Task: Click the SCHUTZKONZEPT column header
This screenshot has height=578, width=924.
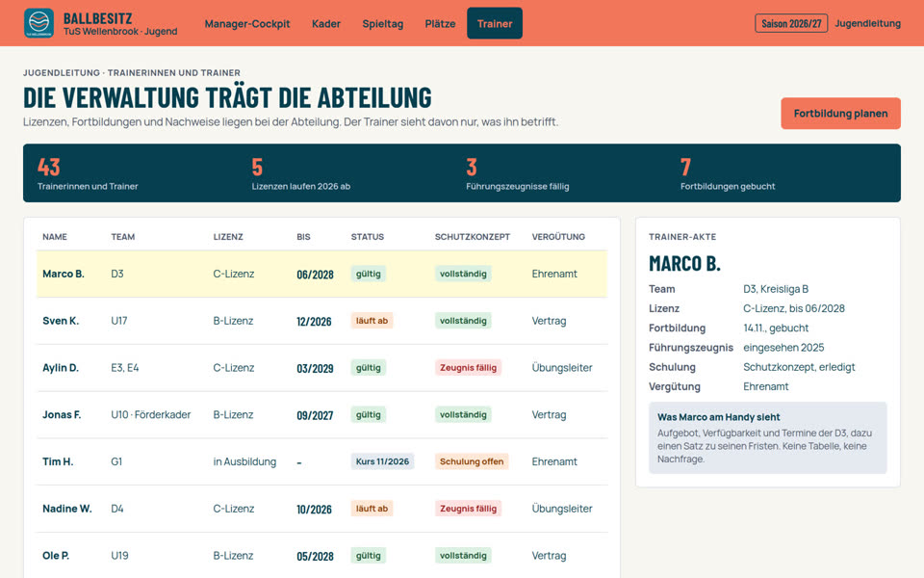Action: point(472,237)
